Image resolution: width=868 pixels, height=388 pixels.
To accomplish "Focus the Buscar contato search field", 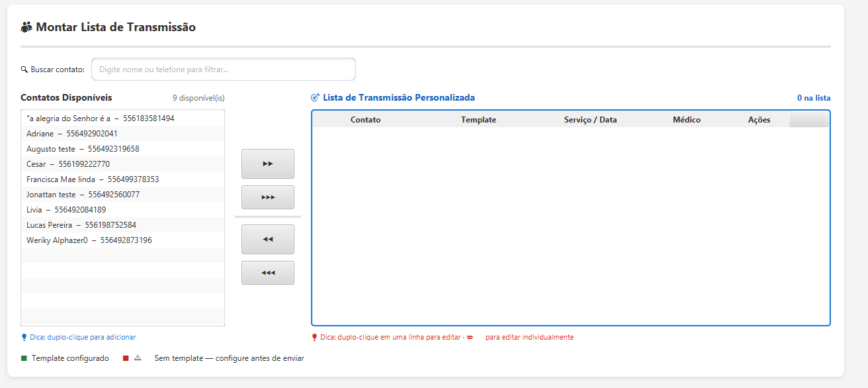I will tap(223, 70).
